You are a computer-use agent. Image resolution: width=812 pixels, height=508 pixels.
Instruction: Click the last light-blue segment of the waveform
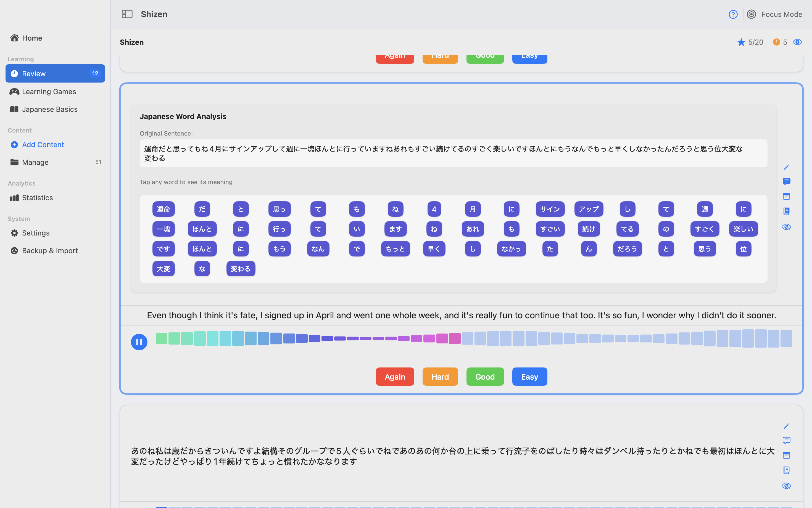[786, 338]
